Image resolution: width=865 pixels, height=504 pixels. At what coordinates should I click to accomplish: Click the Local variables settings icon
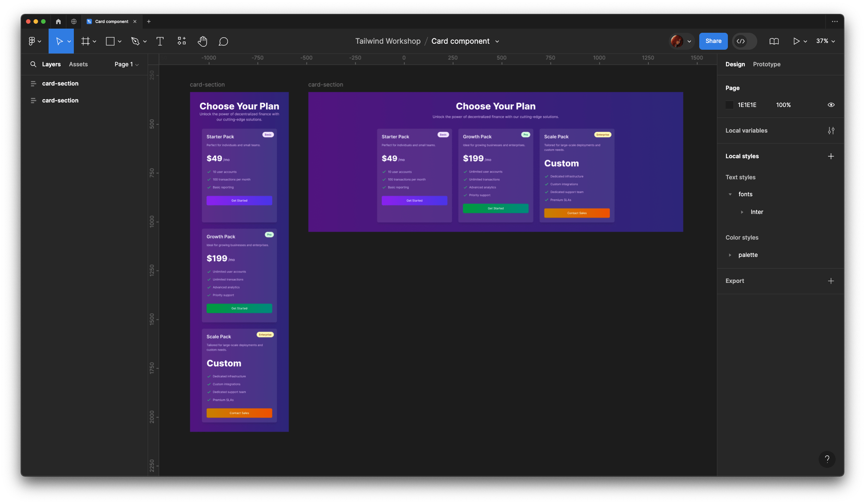click(x=831, y=131)
